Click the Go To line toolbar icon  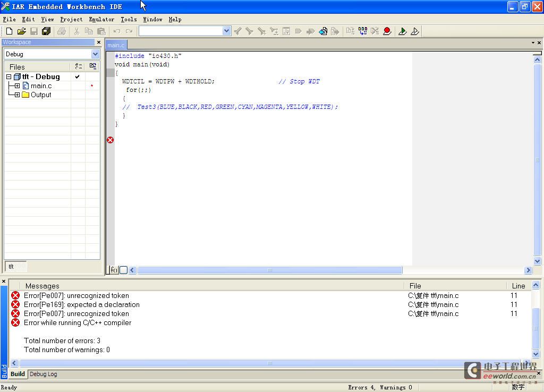[286, 31]
